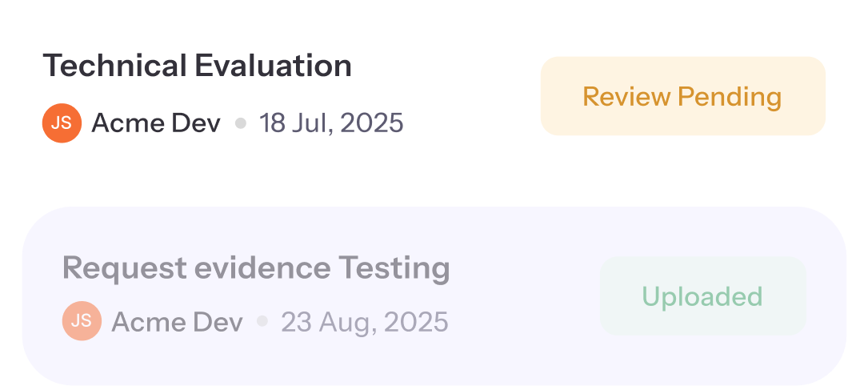Select Acme Dev under Technical Evaluation
The width and height of the screenshot is (868, 386).
point(156,123)
